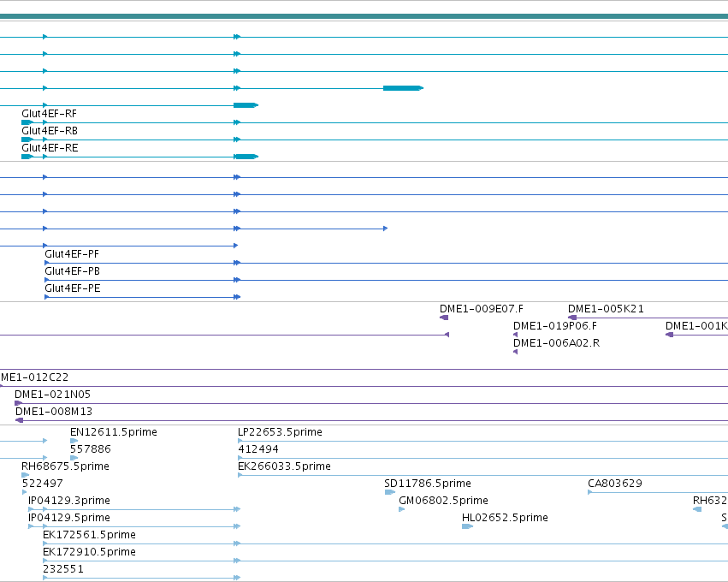This screenshot has width=728, height=582.
Task: Click the DME1-005K21 purple clone glyph
Action: pos(572,318)
